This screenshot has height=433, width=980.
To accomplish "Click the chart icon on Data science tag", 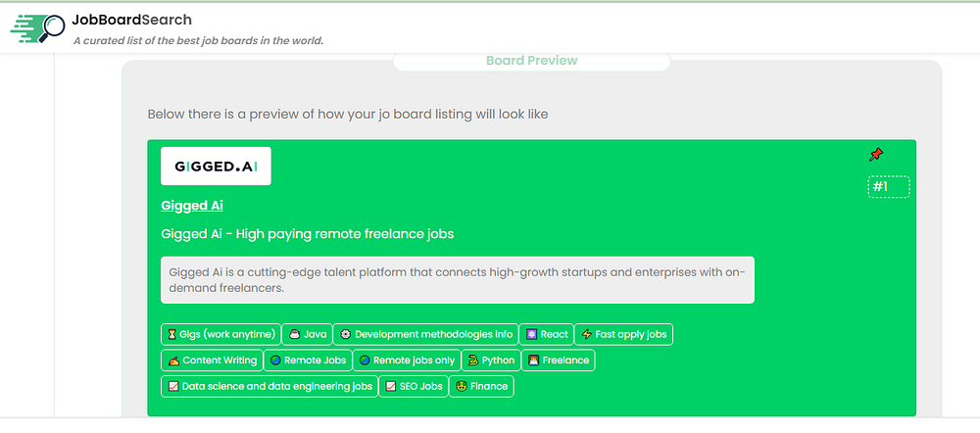I will coord(172,386).
